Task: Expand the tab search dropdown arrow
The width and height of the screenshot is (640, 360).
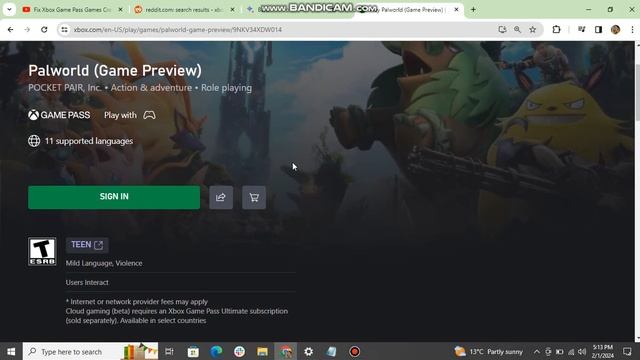Action: (9, 9)
